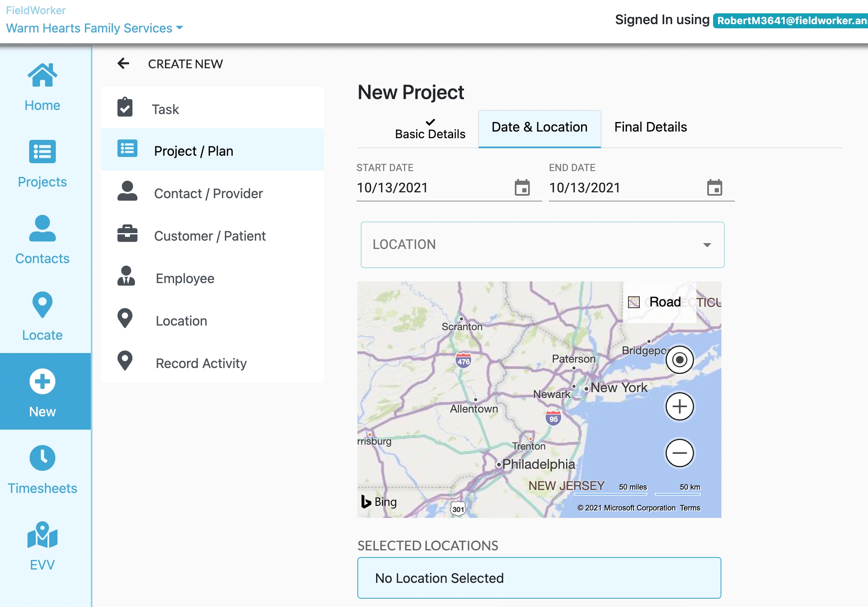Click locate me target button on map
The height and width of the screenshot is (607, 868).
coord(679,359)
